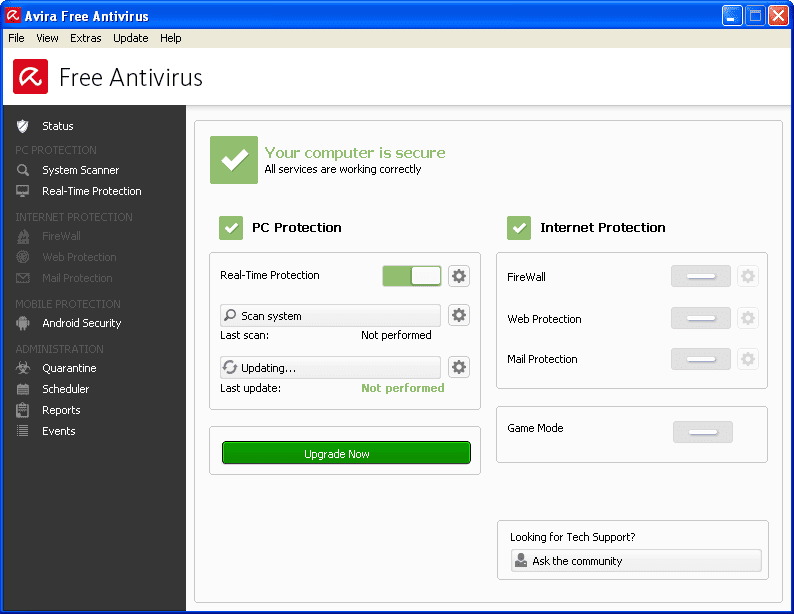This screenshot has width=794, height=614.
Task: Click the Quarantine biohazard icon
Action: tap(22, 368)
